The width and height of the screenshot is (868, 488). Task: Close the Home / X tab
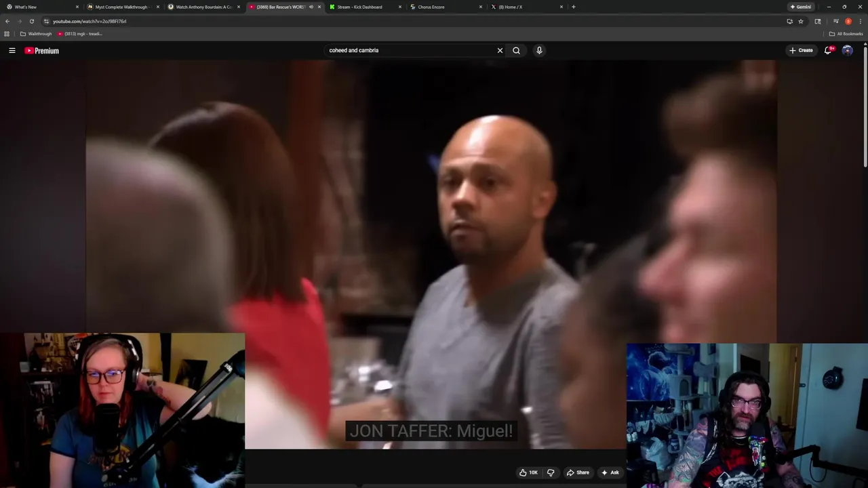coord(561,7)
